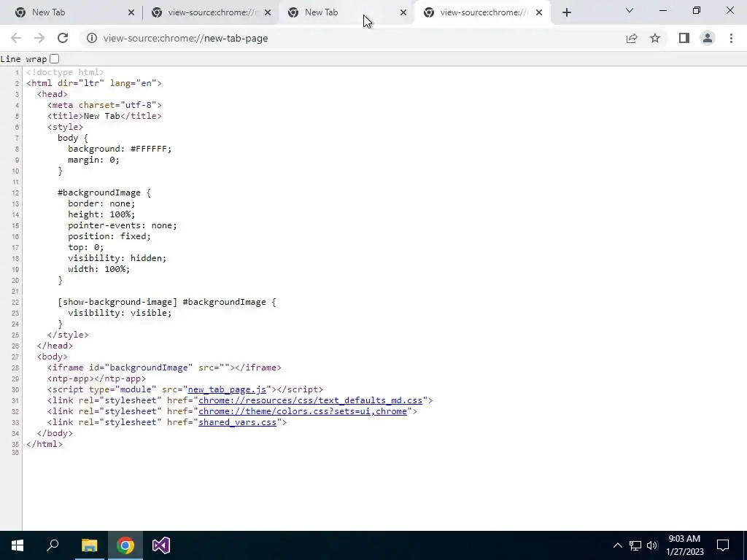The image size is (747, 560).
Task: Click the <!doctype html> line
Action: click(x=65, y=72)
